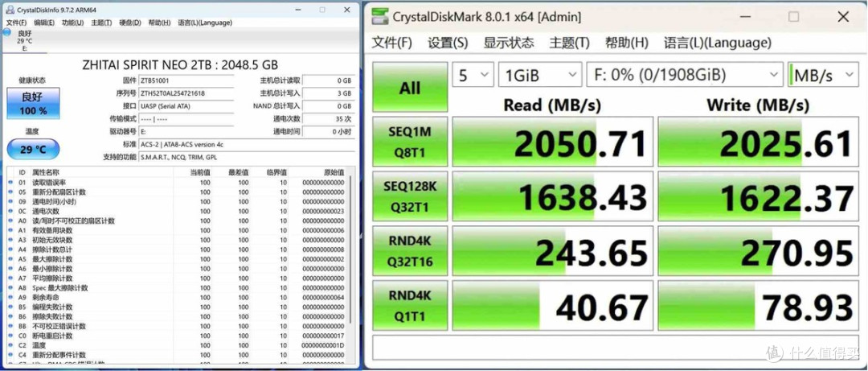The height and width of the screenshot is (371, 868).
Task: Open 帮助(H) menu in CrystalDiskInfo
Action: pyautogui.click(x=159, y=23)
